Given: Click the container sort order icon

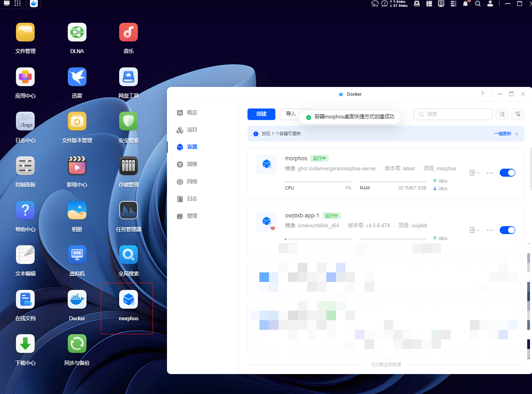Looking at the screenshot, I should (502, 114).
